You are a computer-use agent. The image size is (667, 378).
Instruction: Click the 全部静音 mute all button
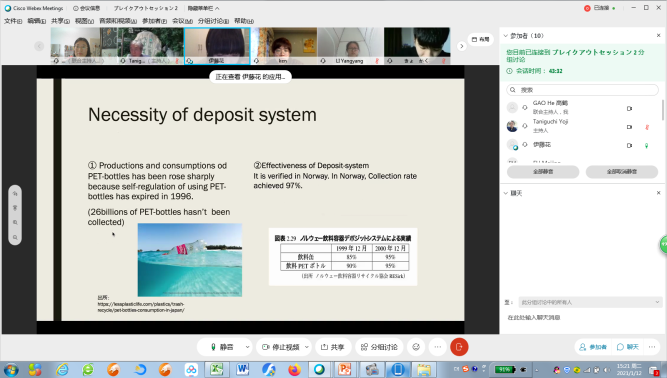click(x=543, y=172)
